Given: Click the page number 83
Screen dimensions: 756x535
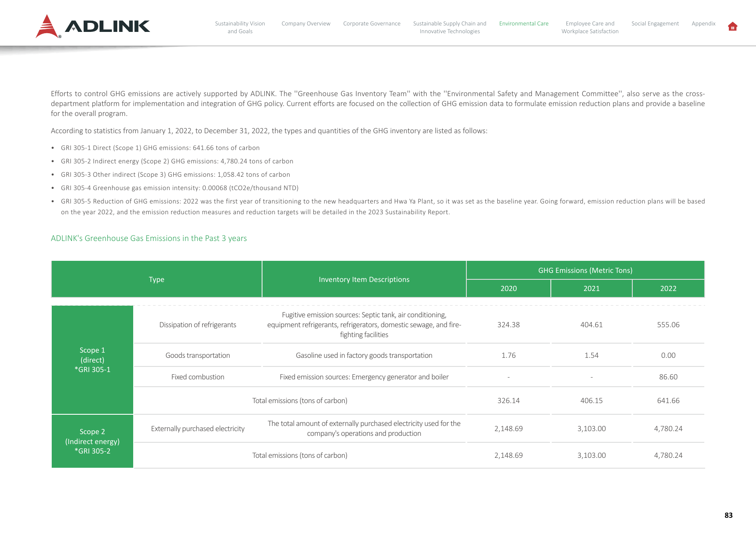Looking at the screenshot, I should pyautogui.click(x=728, y=515).
